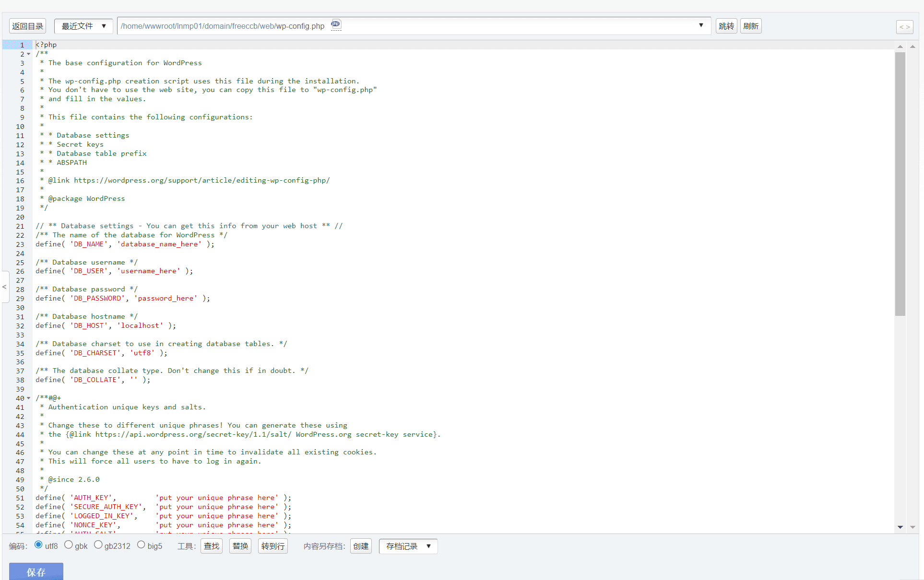Click the editor scroll down arrow
The height and width of the screenshot is (580, 924).
900,527
